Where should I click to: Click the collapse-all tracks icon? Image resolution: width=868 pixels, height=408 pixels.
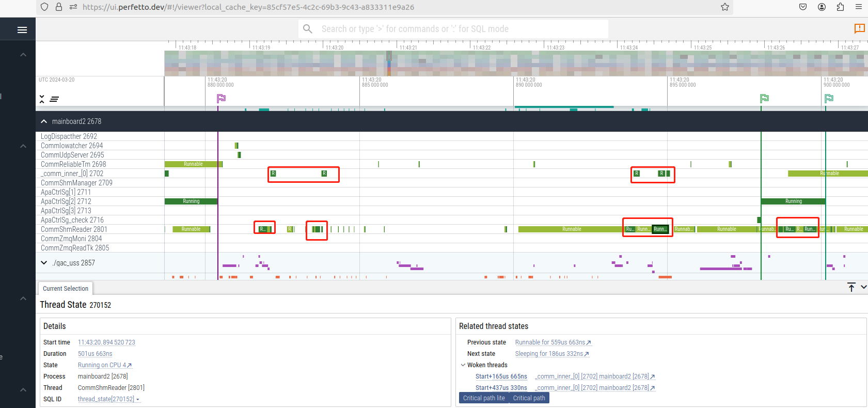42,99
